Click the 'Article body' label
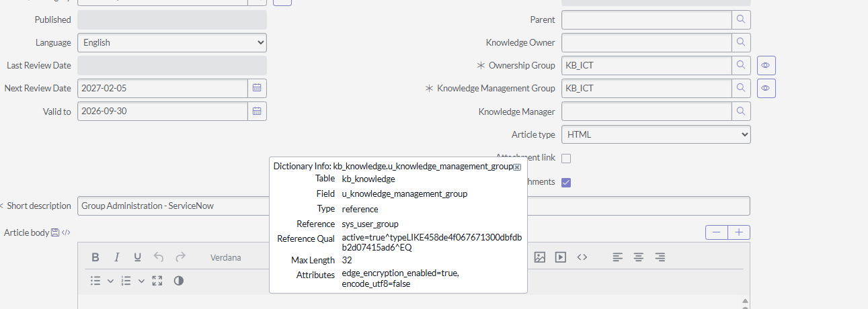 click(x=27, y=232)
